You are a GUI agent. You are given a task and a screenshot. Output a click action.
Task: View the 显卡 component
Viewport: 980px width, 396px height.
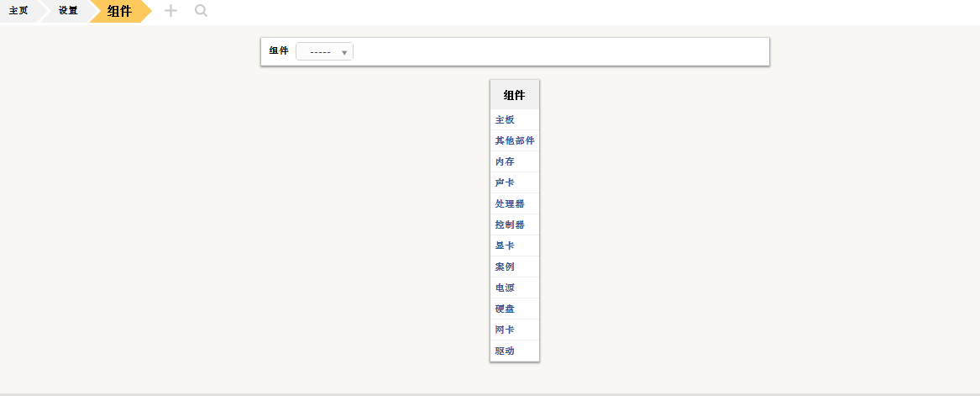coord(505,246)
